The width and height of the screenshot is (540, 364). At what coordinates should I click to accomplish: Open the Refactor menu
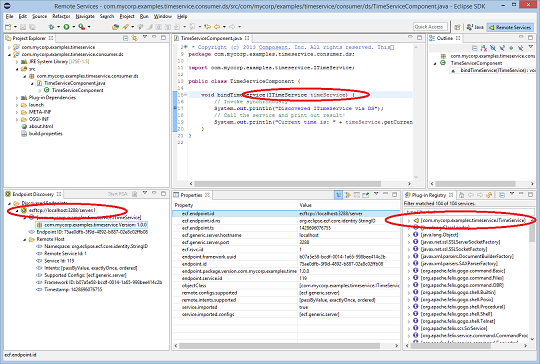point(61,16)
